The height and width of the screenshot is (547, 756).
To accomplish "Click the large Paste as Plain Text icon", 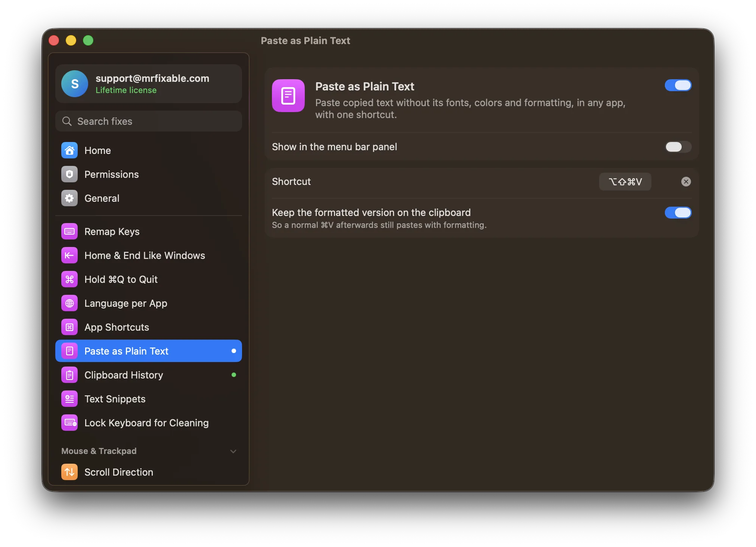I will [x=288, y=96].
